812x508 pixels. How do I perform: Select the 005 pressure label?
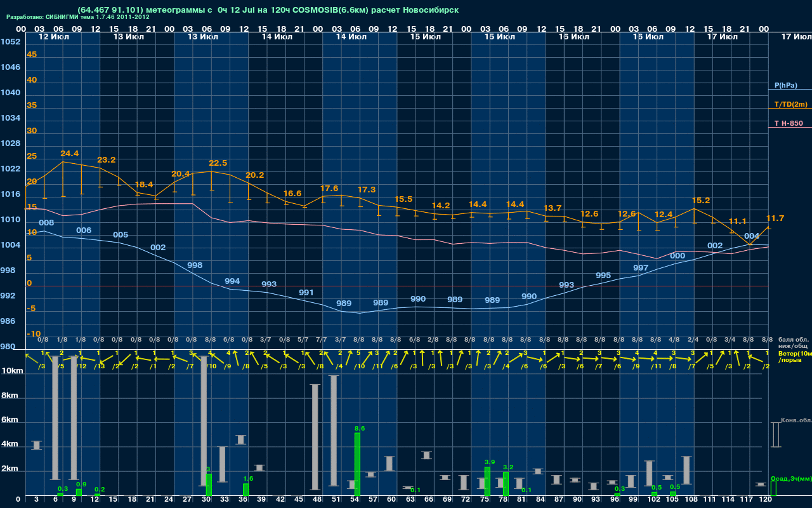pos(121,235)
